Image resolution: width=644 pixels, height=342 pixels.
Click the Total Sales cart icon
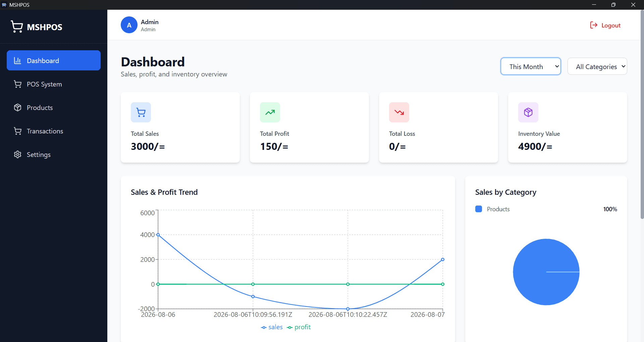(141, 112)
